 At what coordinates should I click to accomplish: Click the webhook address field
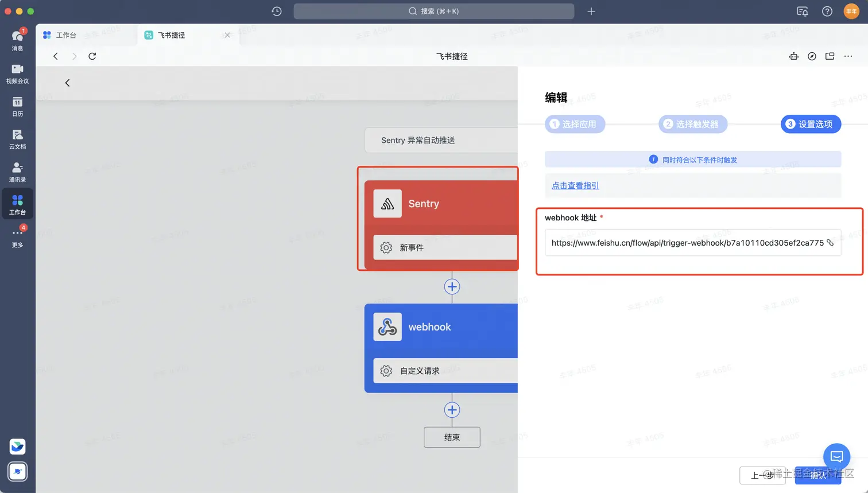[693, 243]
